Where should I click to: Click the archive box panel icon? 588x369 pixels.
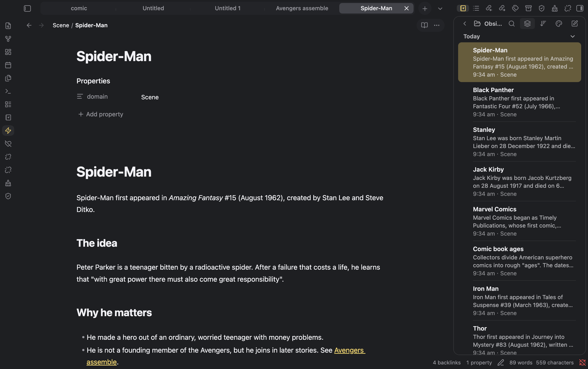pyautogui.click(x=528, y=8)
